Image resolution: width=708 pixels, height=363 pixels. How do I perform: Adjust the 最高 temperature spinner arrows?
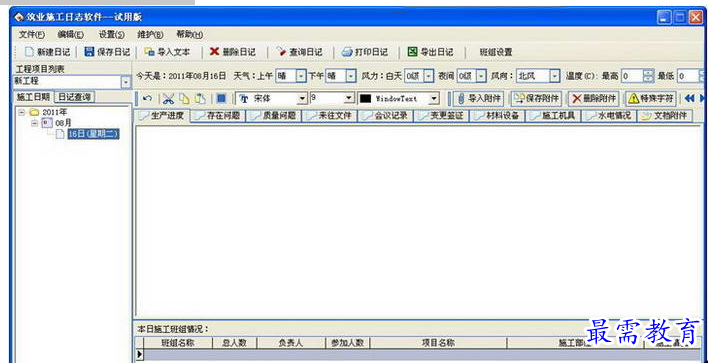648,76
